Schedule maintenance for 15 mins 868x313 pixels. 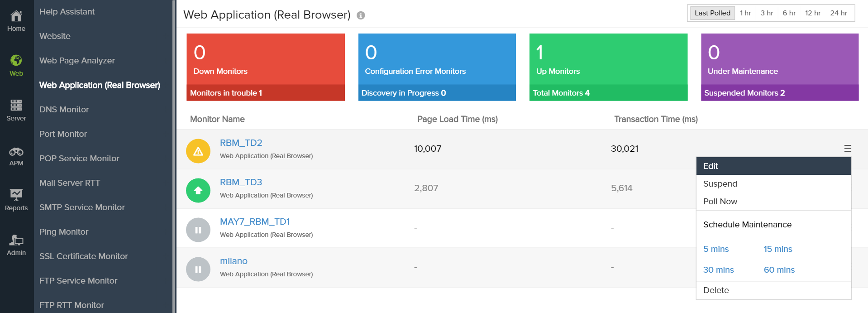tap(778, 249)
